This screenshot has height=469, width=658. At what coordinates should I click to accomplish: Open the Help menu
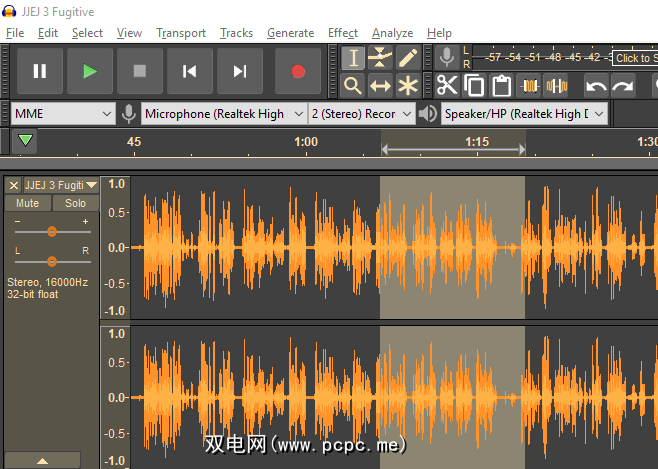click(x=439, y=33)
